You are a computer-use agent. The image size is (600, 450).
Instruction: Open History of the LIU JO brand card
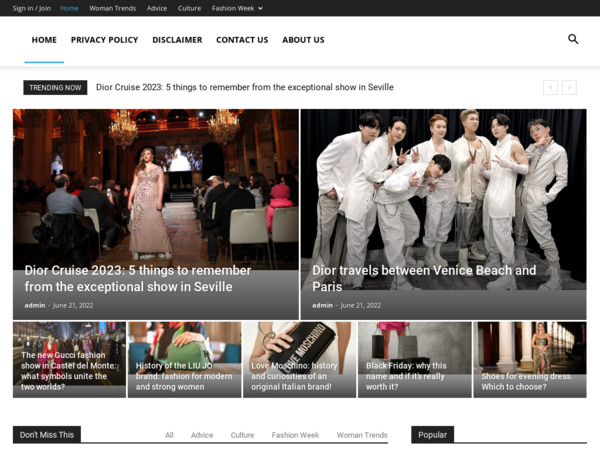(184, 360)
